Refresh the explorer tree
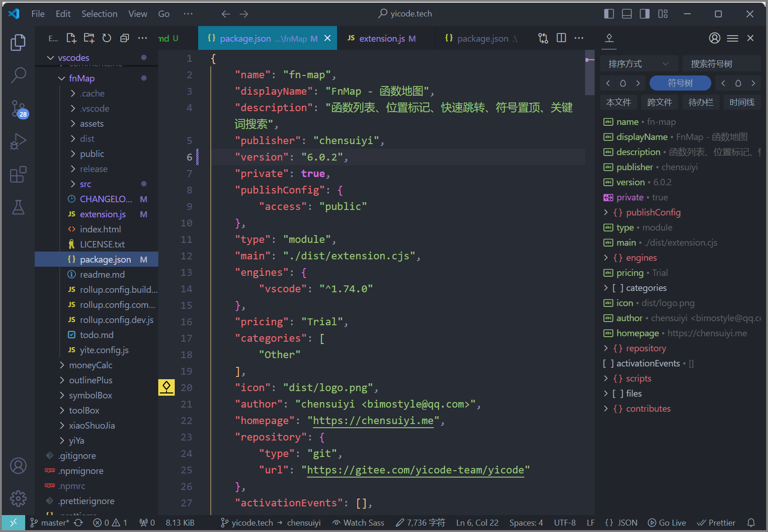The image size is (768, 532). [107, 38]
